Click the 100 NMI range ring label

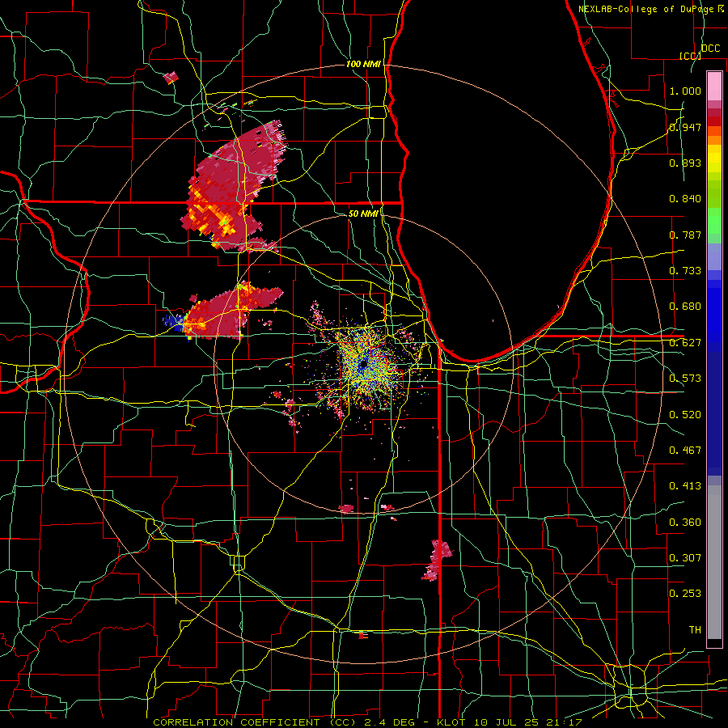(363, 64)
